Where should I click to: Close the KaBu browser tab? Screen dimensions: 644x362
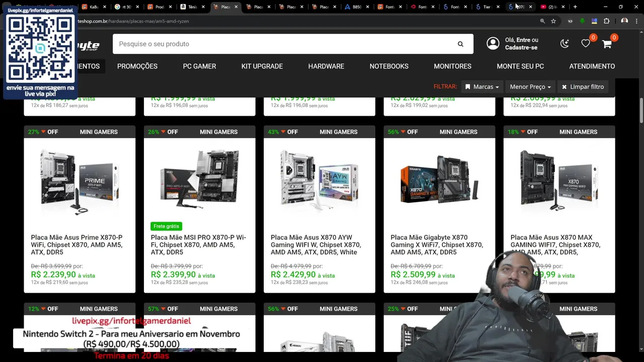click(105, 7)
